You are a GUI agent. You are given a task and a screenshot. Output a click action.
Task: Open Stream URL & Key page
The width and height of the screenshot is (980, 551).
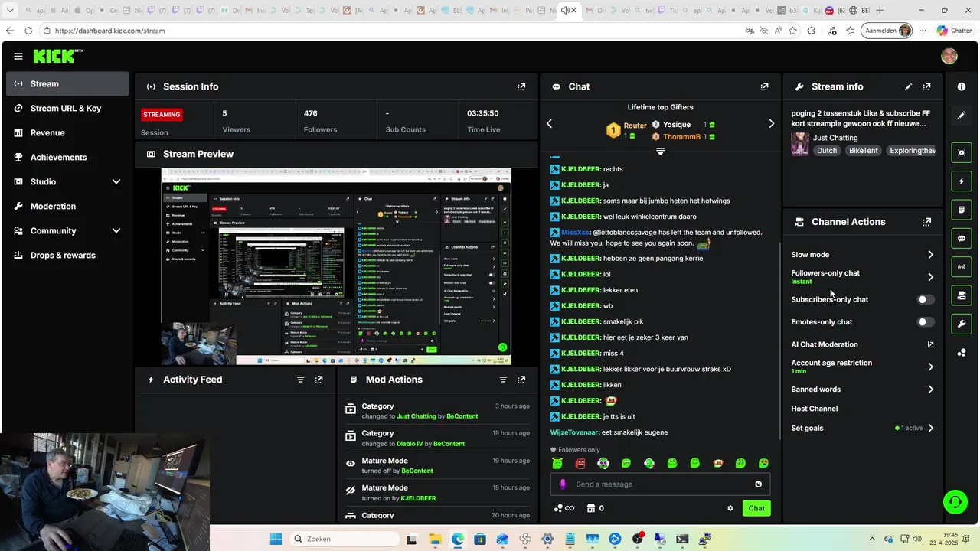(67, 109)
